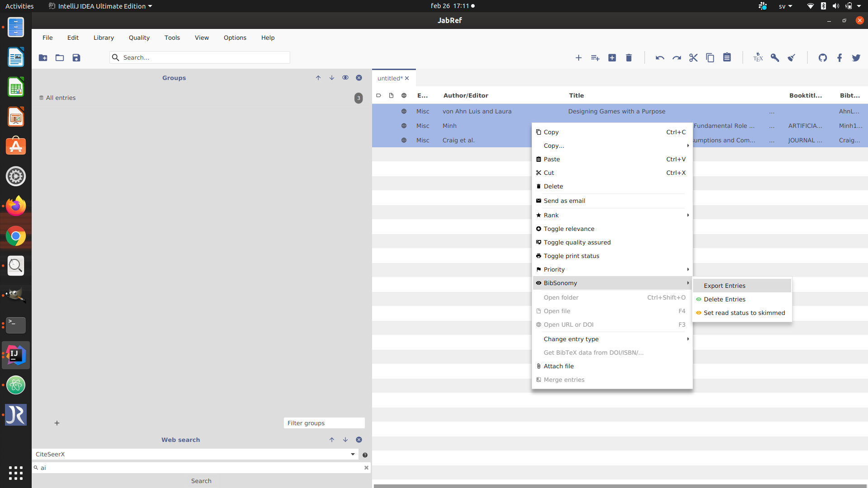Click the Delete entry icon in toolbar
This screenshot has width=868, height=488.
point(628,57)
